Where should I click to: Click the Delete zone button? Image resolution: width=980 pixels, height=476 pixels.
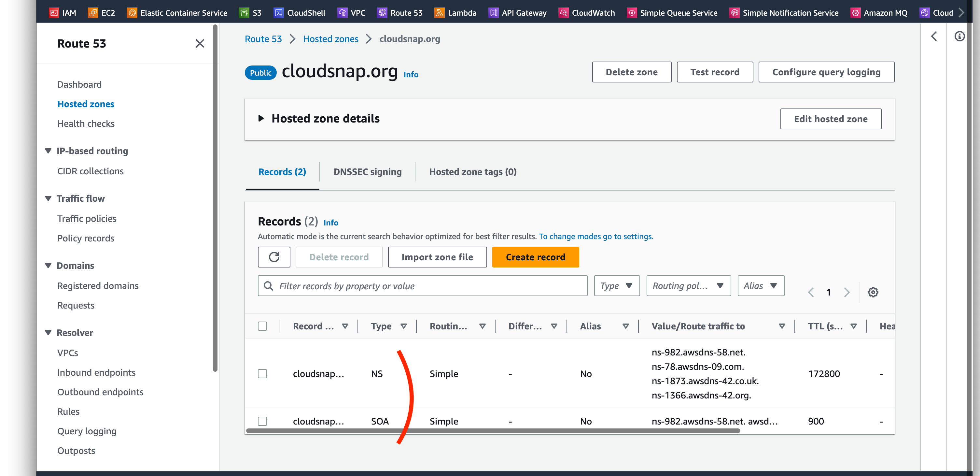tap(632, 72)
